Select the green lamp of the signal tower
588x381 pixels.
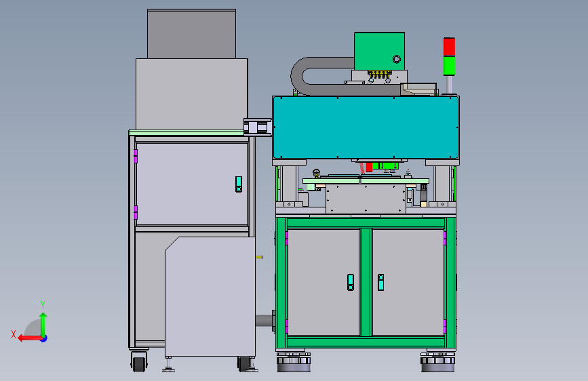coord(449,66)
